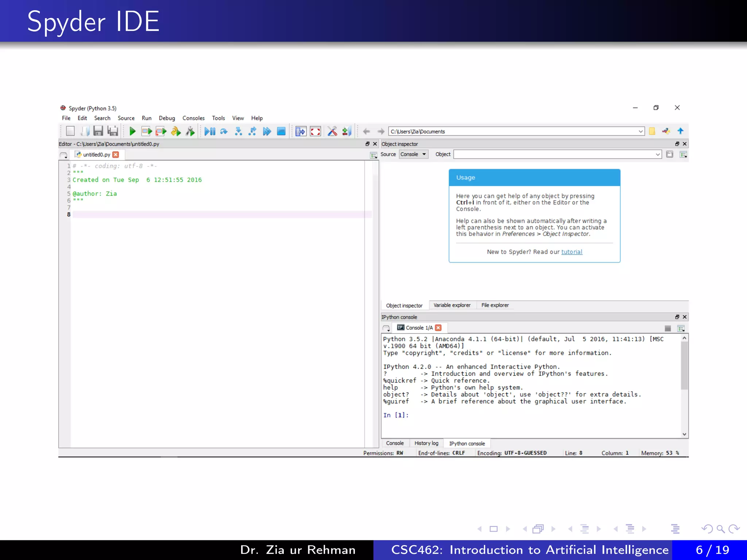Viewport: 747px width, 560px height.
Task: Go forward with the right gray arrow
Action: pyautogui.click(x=381, y=131)
